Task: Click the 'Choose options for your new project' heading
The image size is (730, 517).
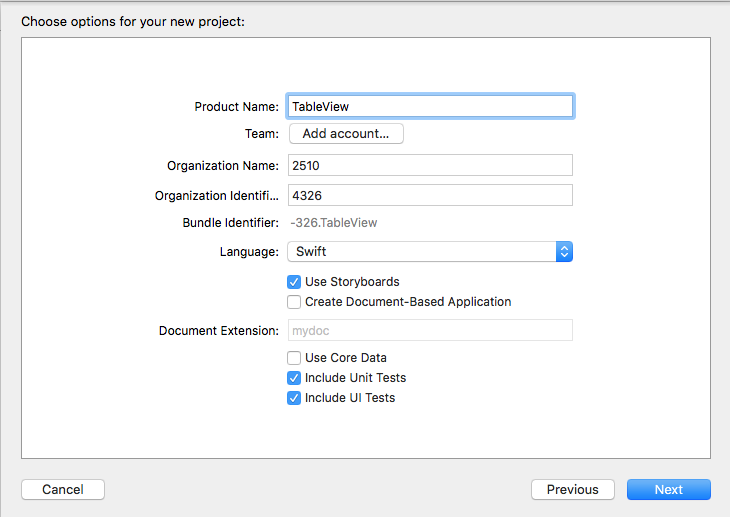Action: 133,20
